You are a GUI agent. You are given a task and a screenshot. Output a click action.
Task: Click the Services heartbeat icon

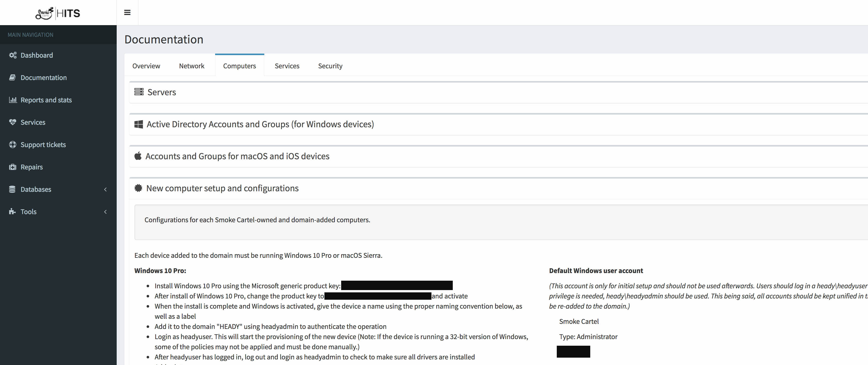click(x=13, y=122)
